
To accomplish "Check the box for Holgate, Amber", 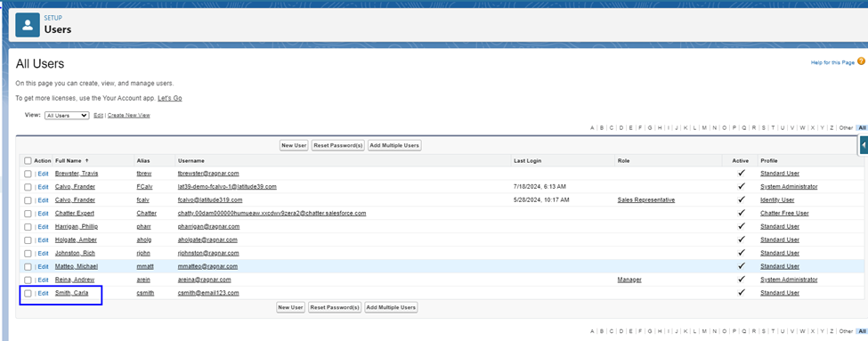I will click(28, 240).
